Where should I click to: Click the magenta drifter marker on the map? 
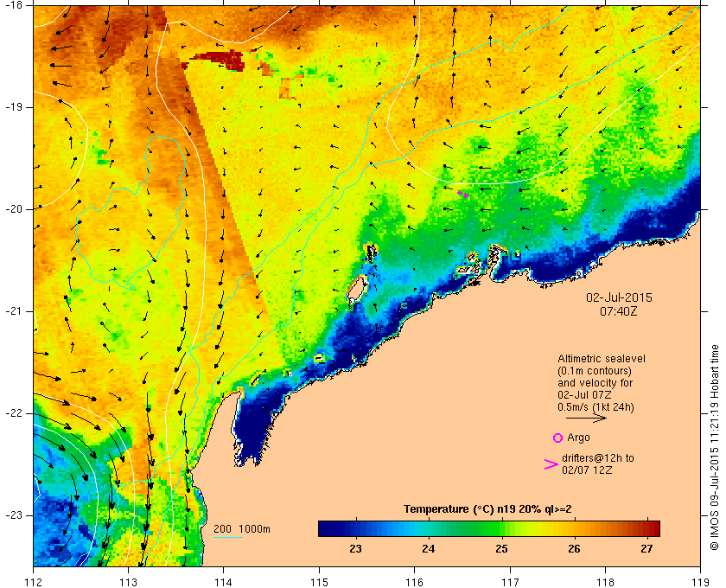(463, 195)
